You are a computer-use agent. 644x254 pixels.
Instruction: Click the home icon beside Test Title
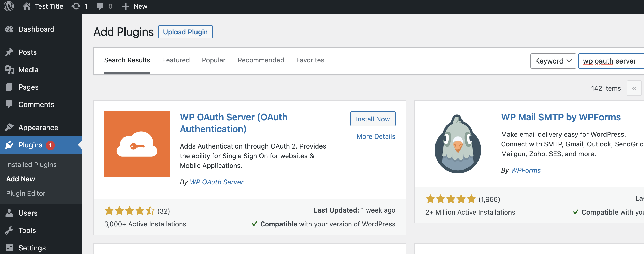(26, 6)
